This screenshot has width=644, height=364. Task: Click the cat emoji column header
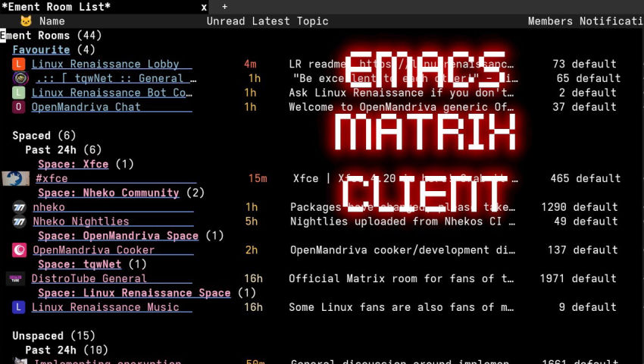[26, 21]
